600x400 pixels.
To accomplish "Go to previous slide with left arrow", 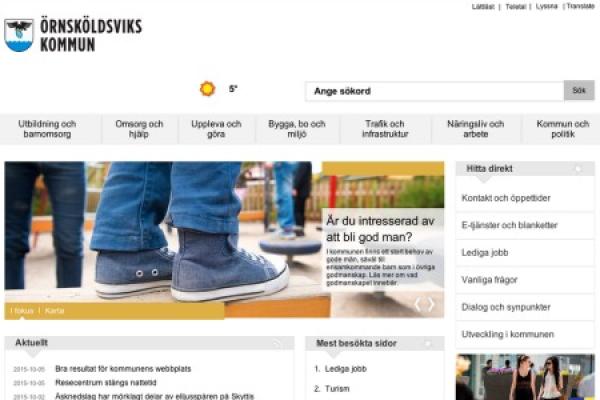I will pos(418,304).
